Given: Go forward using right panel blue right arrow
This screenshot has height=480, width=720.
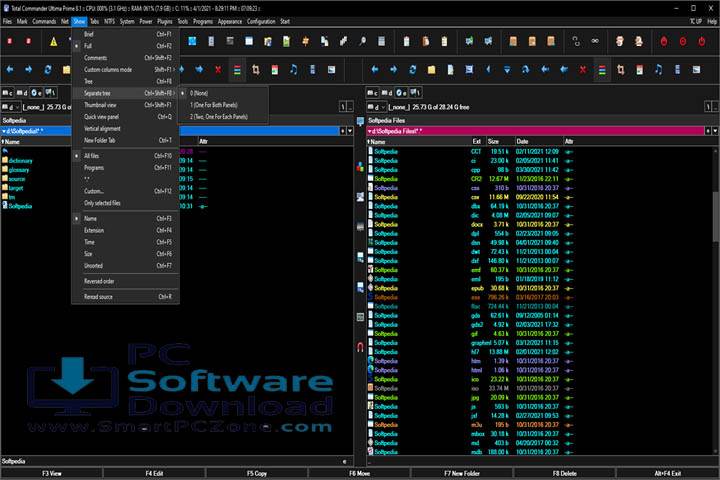Looking at the screenshot, I should (394, 69).
